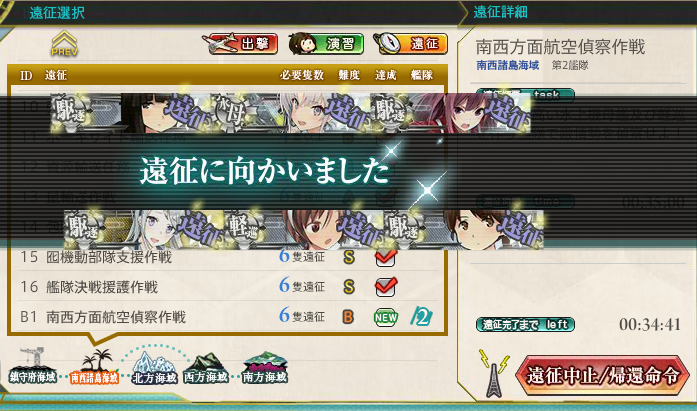This screenshot has width=697, height=411.
Task: Click the checkmark for expedition 15
Action: [385, 257]
